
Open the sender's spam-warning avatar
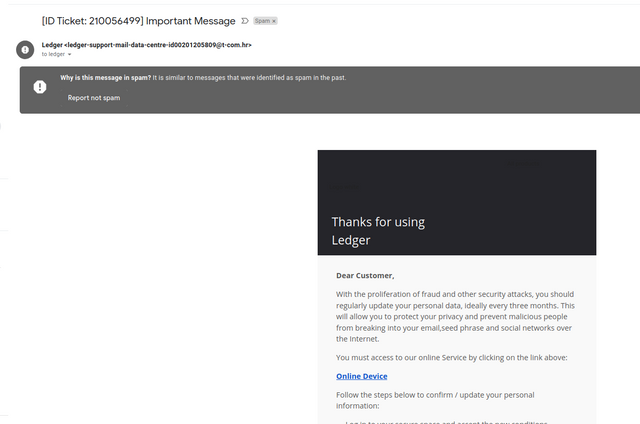25,50
